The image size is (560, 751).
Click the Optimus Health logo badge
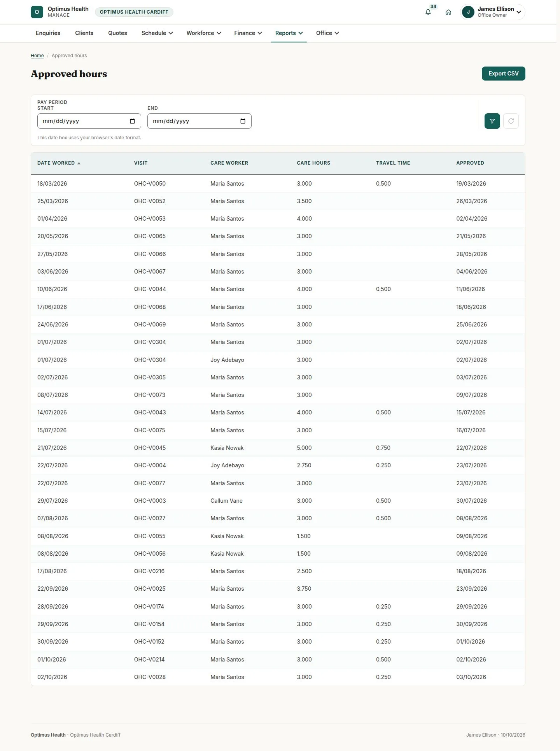37,12
